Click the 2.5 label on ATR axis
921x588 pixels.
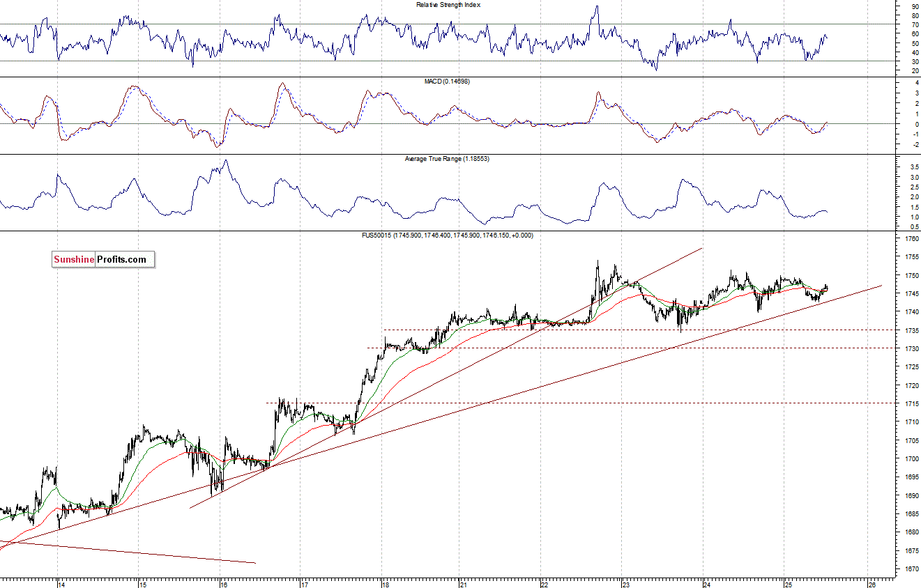coord(915,187)
